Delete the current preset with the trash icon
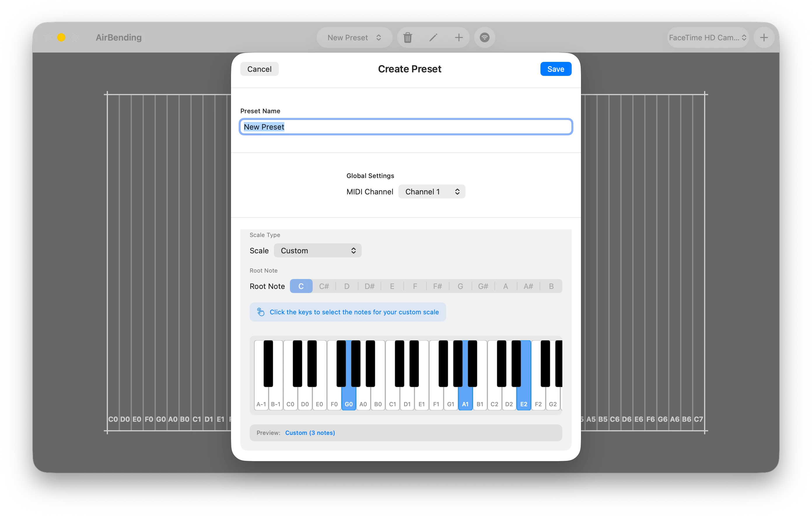Screen dimensions: 812x516 408,37
